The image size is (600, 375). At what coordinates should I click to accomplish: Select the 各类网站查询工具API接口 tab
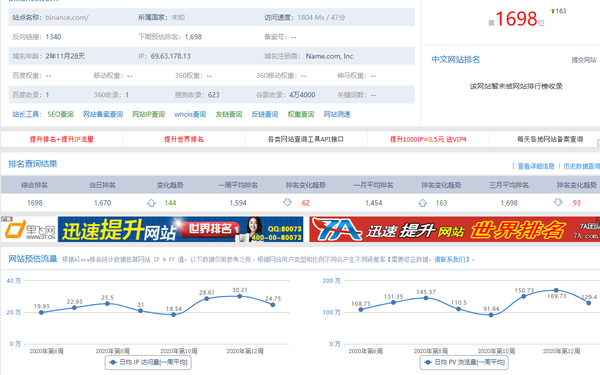(306, 139)
